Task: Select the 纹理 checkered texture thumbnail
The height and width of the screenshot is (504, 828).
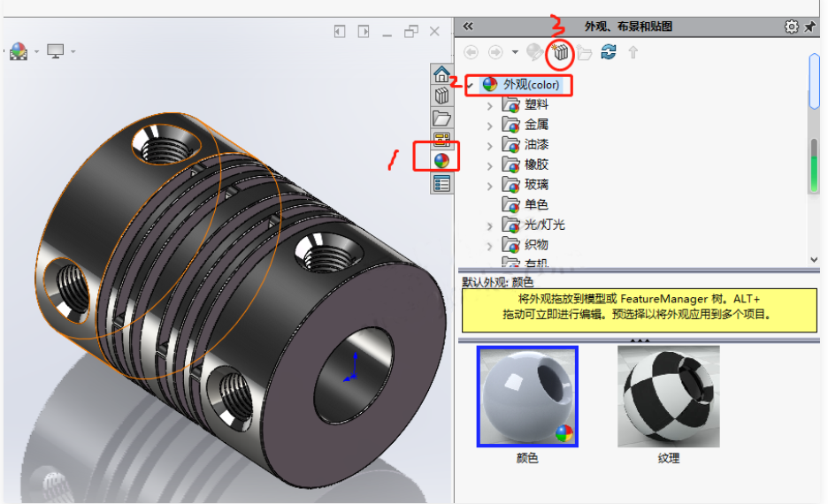Action: pos(668,396)
